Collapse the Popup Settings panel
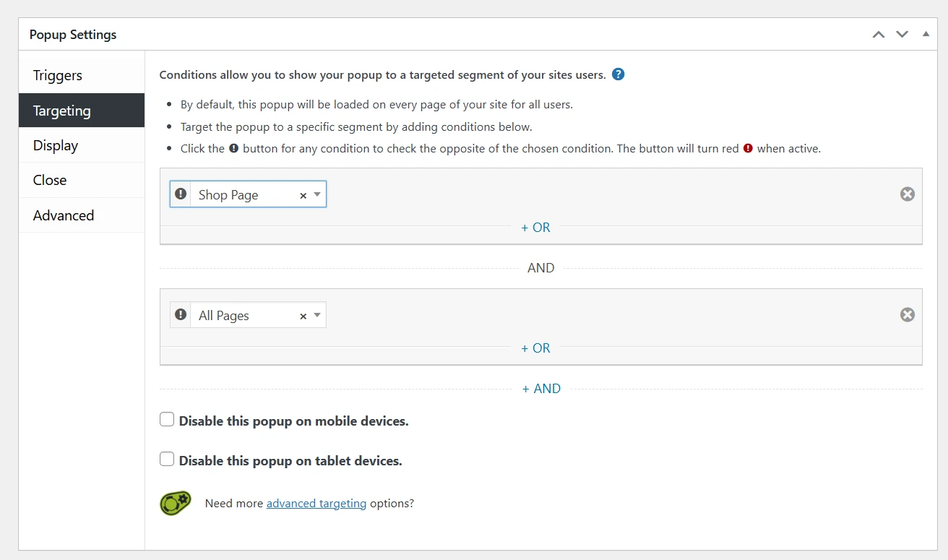This screenshot has height=560, width=948. [x=926, y=34]
